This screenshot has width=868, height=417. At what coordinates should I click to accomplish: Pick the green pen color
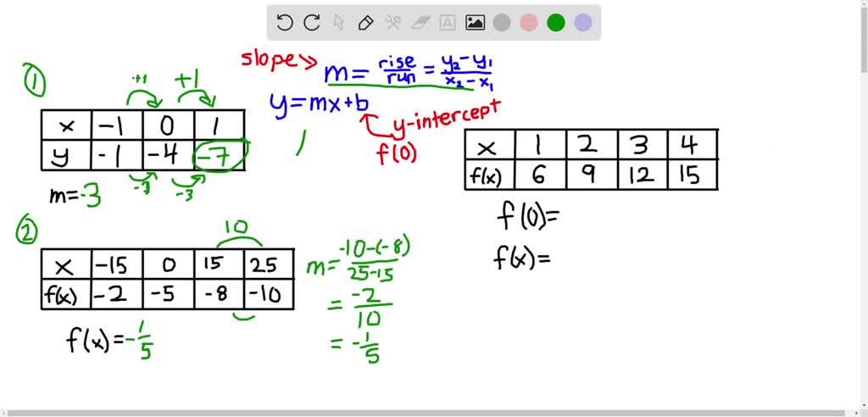(556, 23)
